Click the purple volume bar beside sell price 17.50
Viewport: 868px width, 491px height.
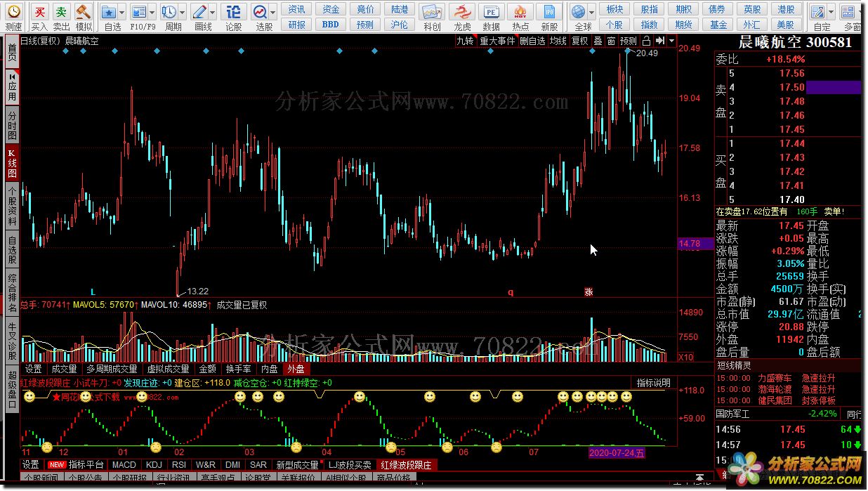pos(833,87)
